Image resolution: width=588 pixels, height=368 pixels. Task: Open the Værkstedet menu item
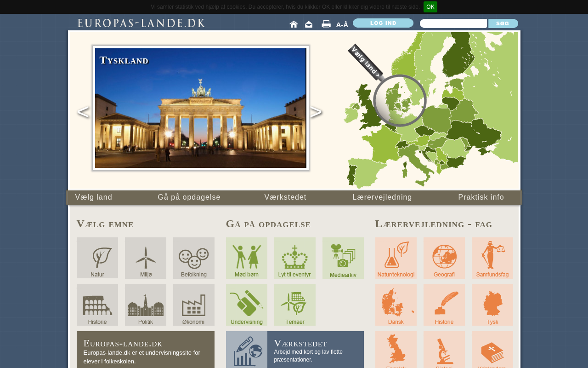click(x=285, y=197)
